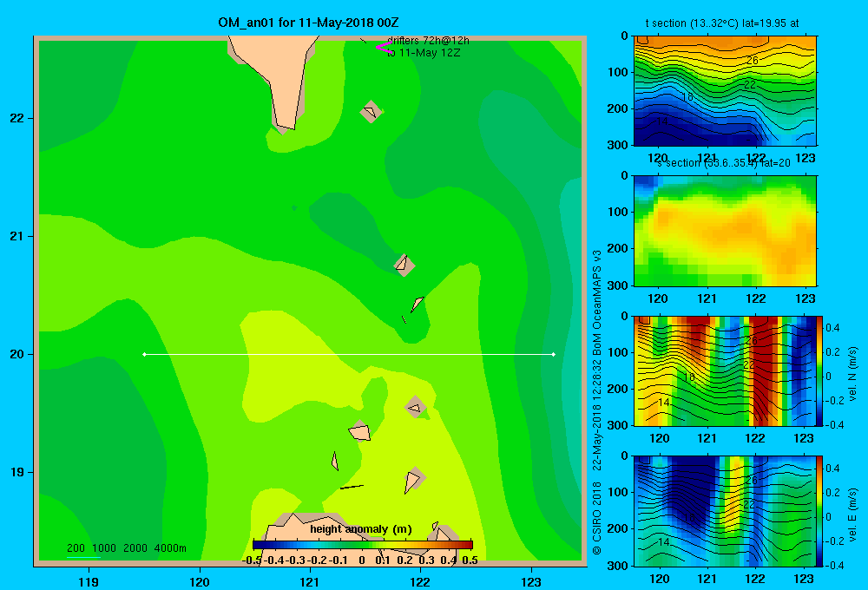Click longitude label 119 on main map
This screenshot has height=590, width=868.
pyautogui.click(x=89, y=582)
